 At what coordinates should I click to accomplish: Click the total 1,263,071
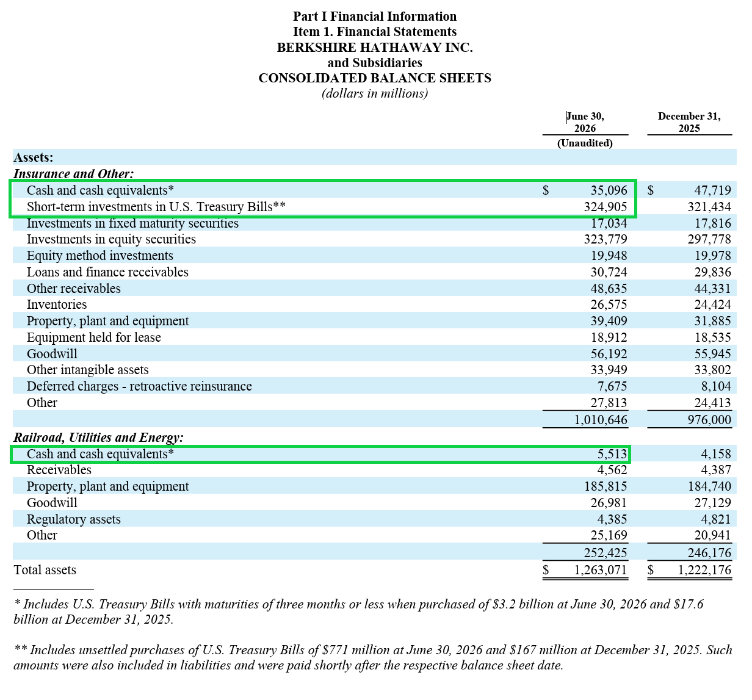tap(601, 570)
